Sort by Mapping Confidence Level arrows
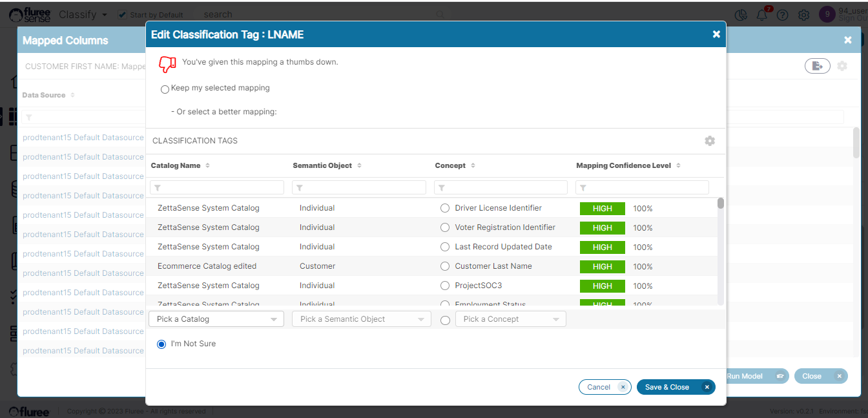 point(679,166)
